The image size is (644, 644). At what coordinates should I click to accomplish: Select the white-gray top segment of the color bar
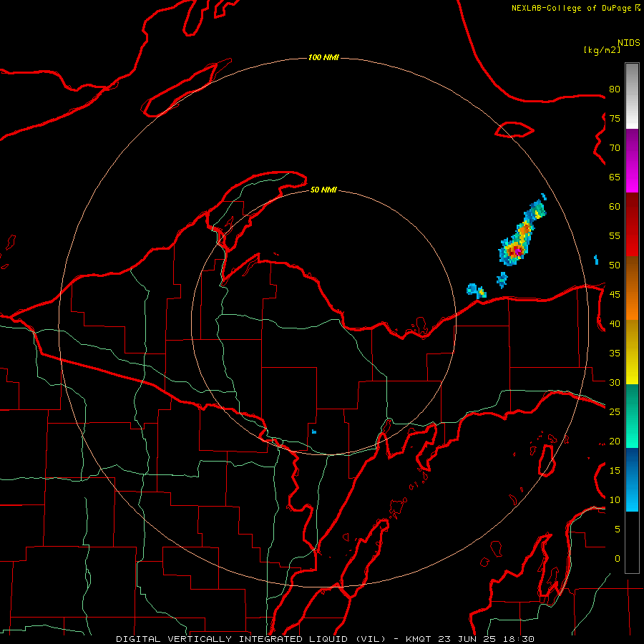pyautogui.click(x=632, y=96)
